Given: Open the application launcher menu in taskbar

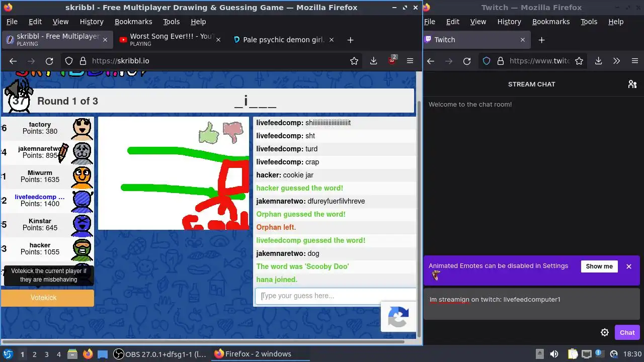Looking at the screenshot, I should (8, 354).
